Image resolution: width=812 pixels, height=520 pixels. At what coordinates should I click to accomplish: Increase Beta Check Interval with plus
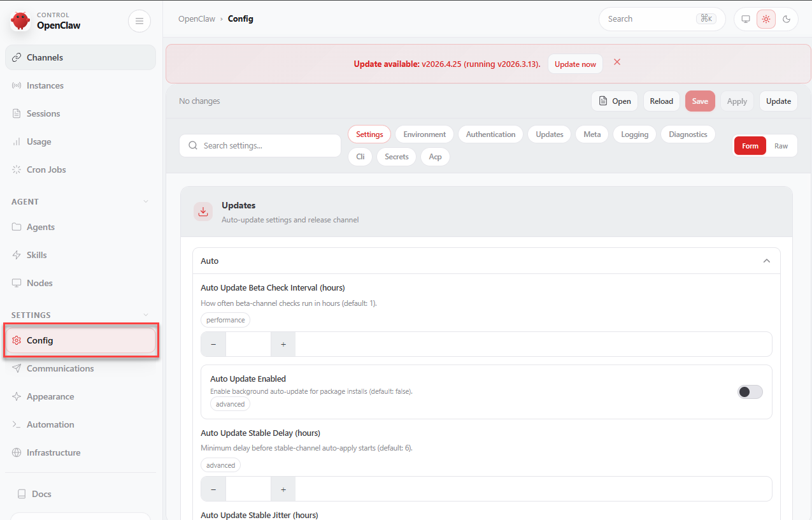point(283,344)
